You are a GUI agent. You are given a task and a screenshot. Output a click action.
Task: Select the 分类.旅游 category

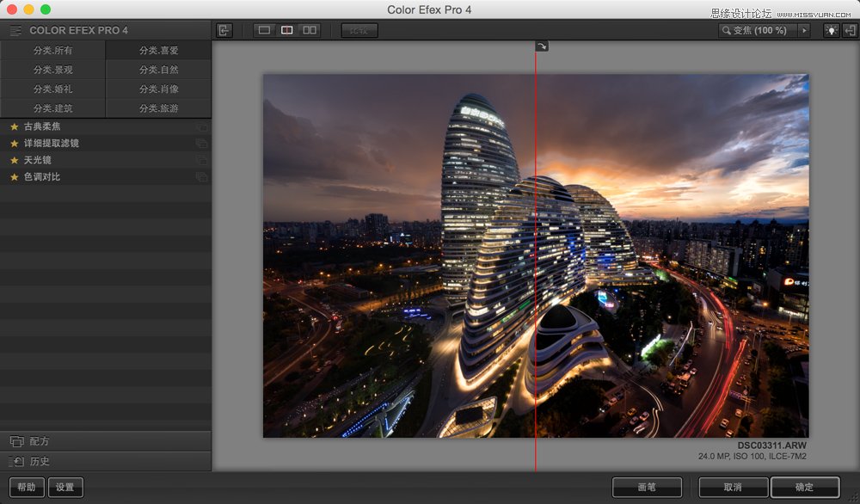158,108
